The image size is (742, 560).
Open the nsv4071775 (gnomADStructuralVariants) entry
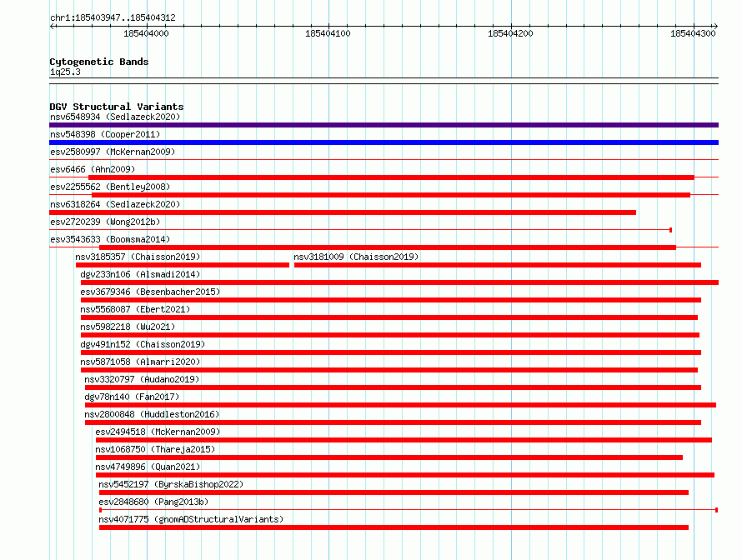click(191, 519)
